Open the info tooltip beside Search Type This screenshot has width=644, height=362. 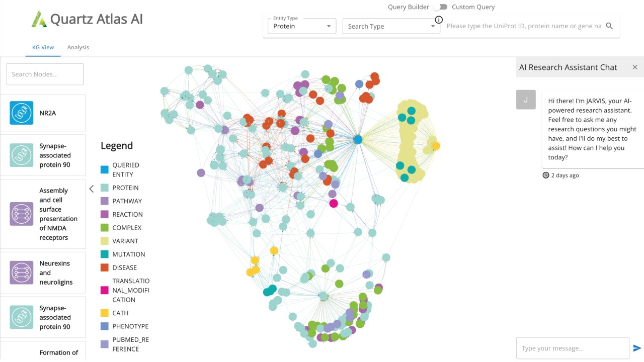point(439,20)
